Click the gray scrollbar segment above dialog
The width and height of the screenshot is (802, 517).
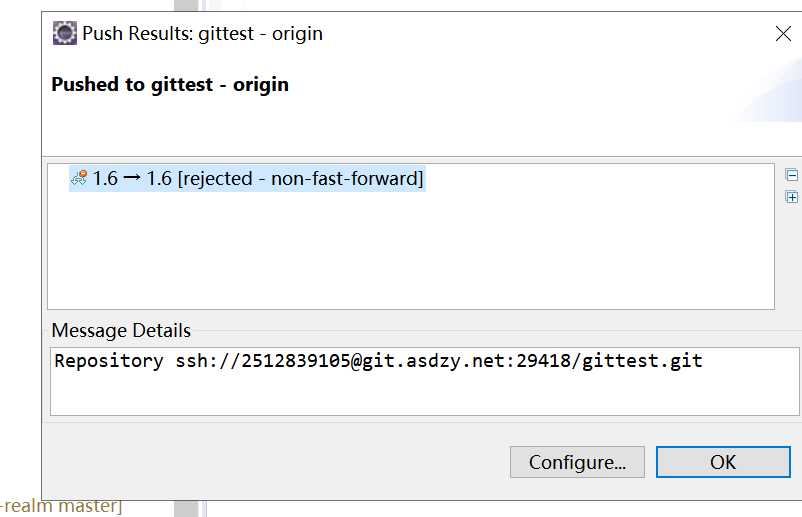pyautogui.click(x=186, y=5)
